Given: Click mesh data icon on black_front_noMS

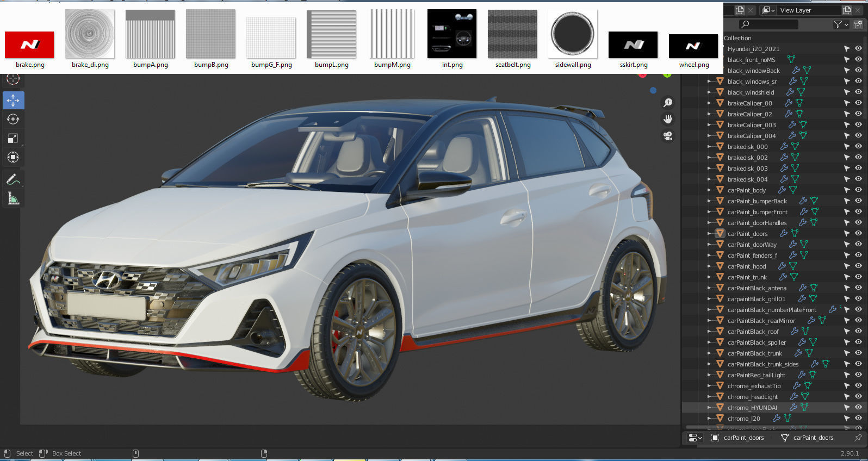Looking at the screenshot, I should 791,59.
